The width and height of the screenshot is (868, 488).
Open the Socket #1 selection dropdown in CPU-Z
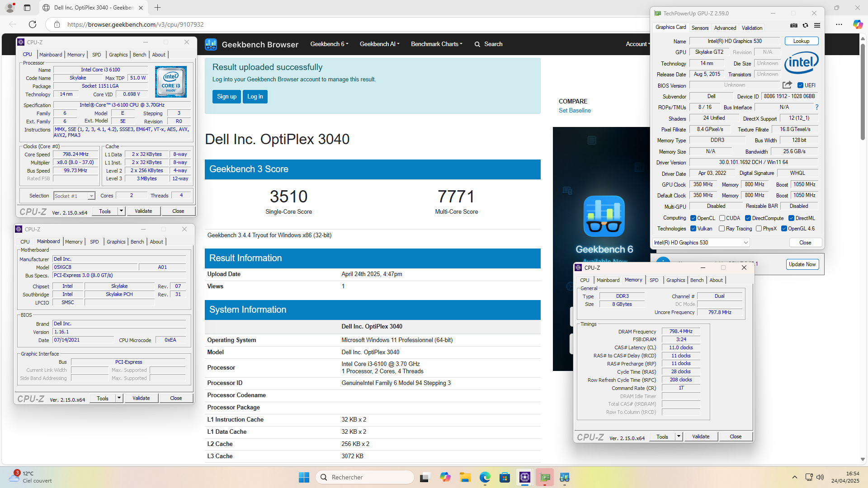point(74,196)
